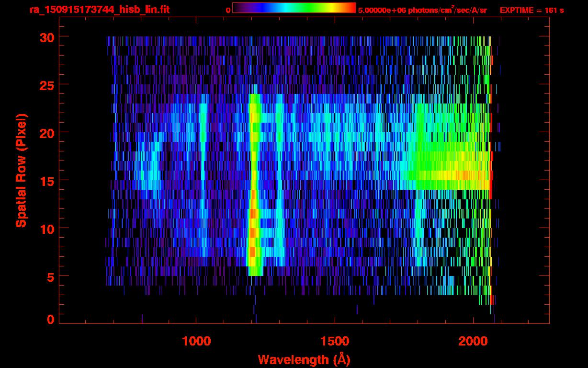Click the 1500 wavelength tick label
Screen dimensions: 588x368
[x=335, y=341]
